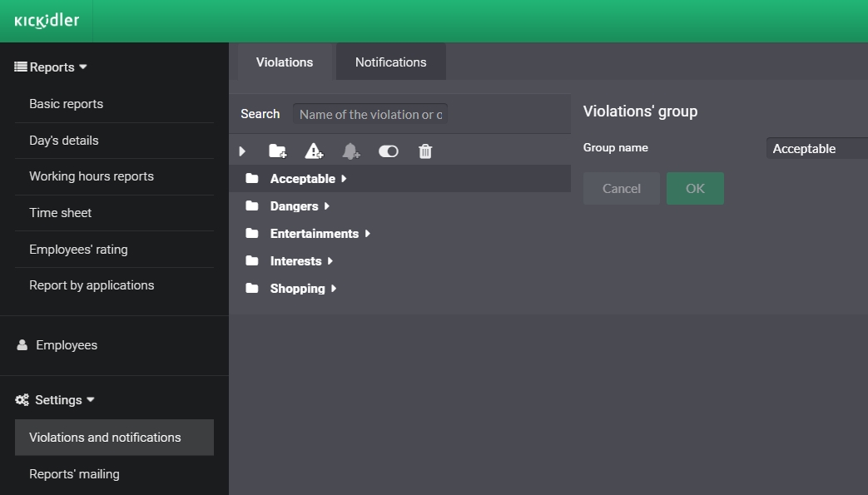The width and height of the screenshot is (868, 495).
Task: Click the add notification bell icon
Action: tap(351, 151)
